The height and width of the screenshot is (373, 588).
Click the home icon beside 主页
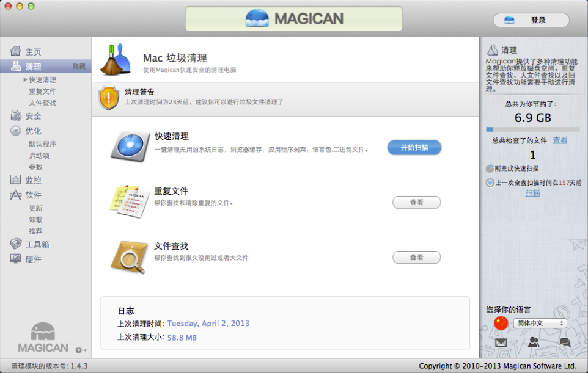(15, 51)
